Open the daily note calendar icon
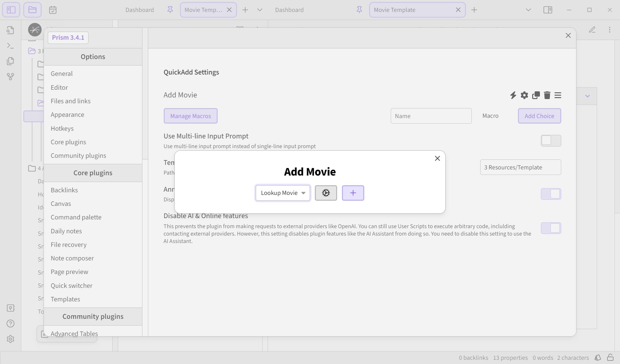 pyautogui.click(x=53, y=10)
